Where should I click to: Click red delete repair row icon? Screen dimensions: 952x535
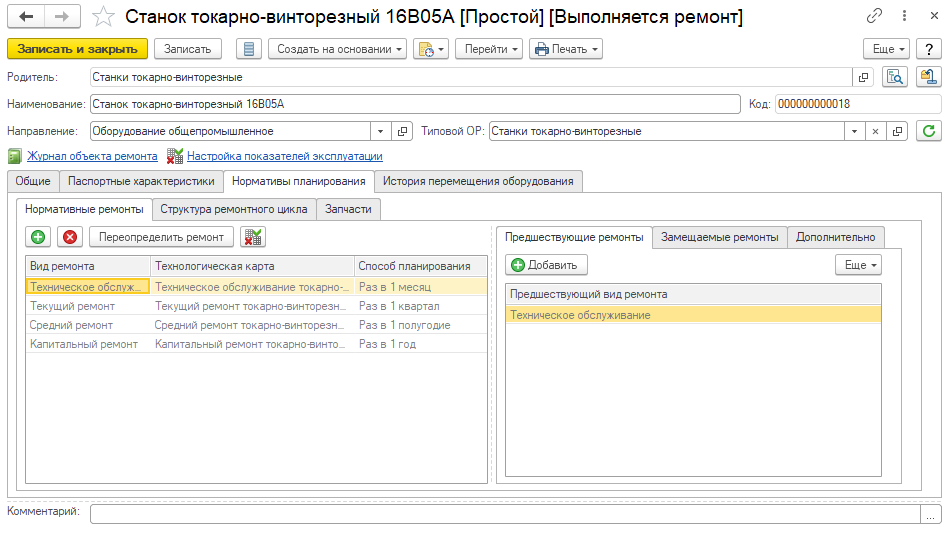[x=70, y=237]
